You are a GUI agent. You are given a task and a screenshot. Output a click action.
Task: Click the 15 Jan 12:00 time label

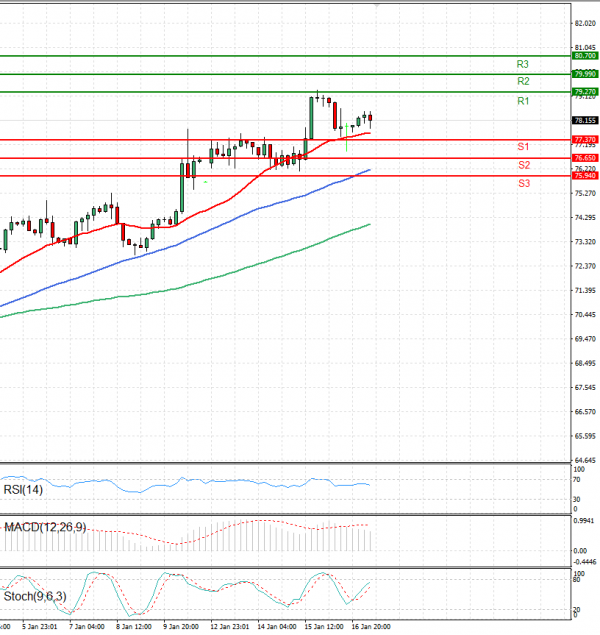324,626
